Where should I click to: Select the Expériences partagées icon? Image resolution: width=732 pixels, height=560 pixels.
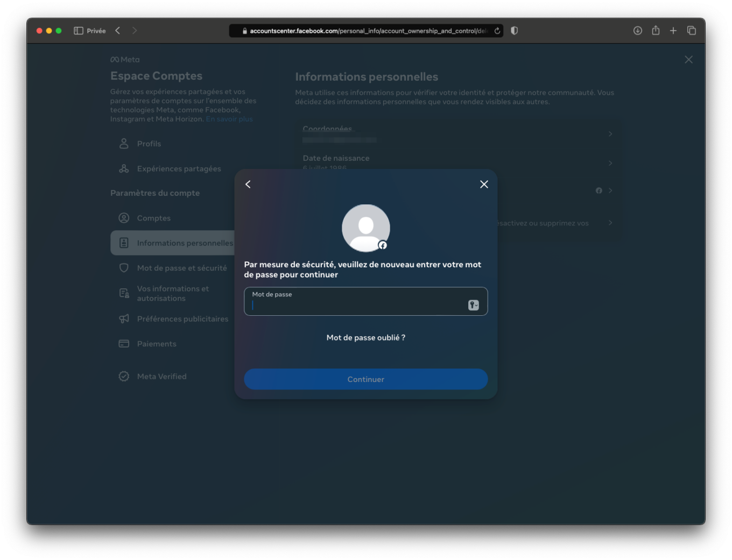pyautogui.click(x=124, y=168)
